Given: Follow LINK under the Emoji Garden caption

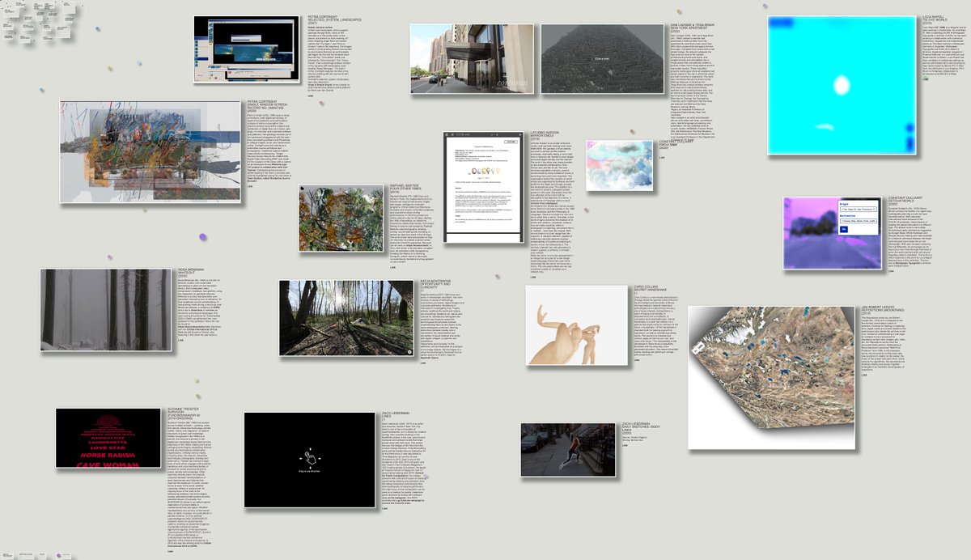Looking at the screenshot, I should click(660, 159).
